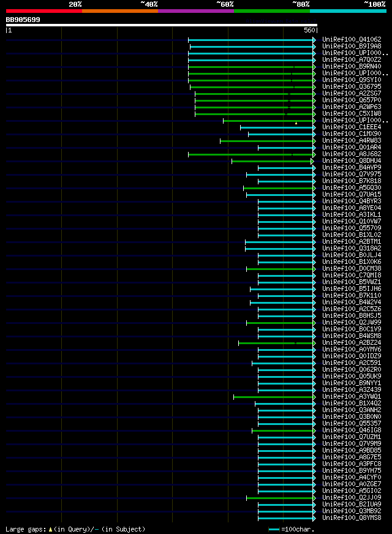Select the UniRef100_Q657P0 label
This screenshot has width=392, height=534.
(x=352, y=100)
